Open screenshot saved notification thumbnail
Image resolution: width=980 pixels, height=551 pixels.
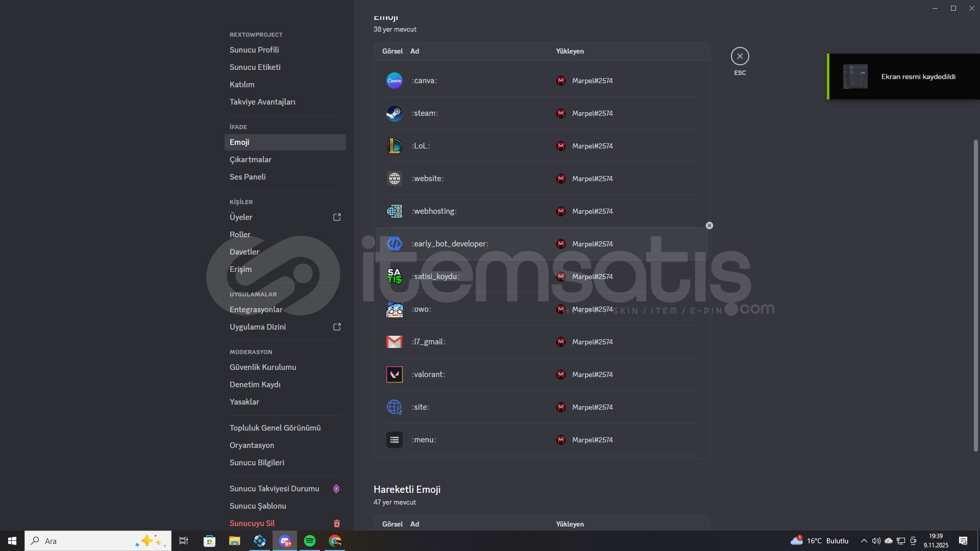pos(855,77)
